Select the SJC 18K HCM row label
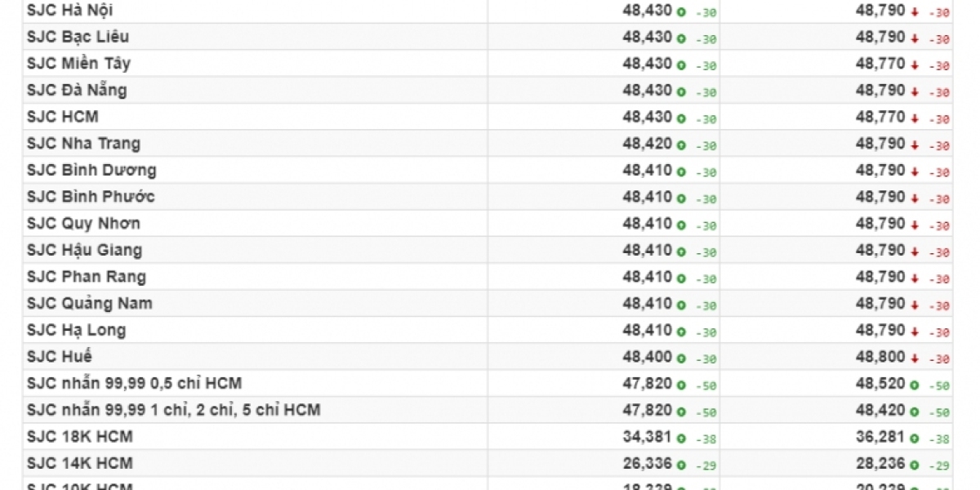The image size is (980, 490). 80,436
